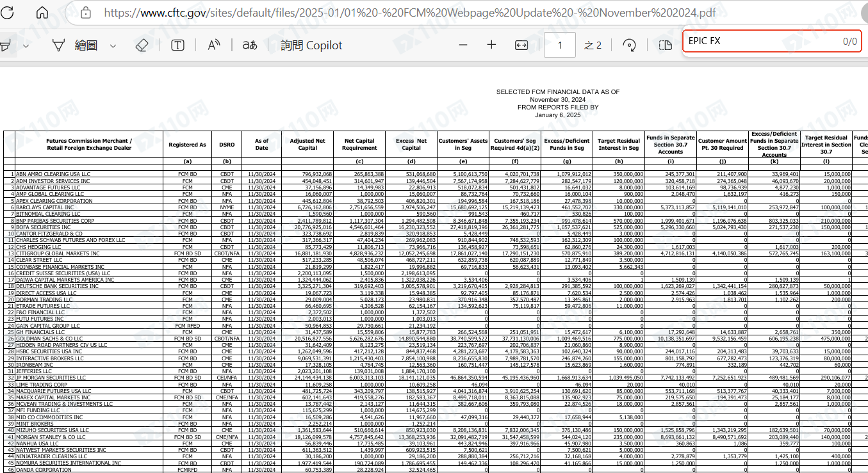Select the Draw pen tool
This screenshot has height=473, width=868.
(58, 45)
